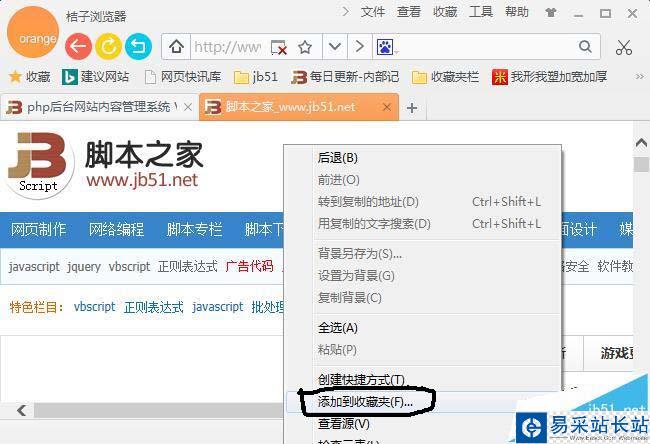Open the 收藏 menu
Viewport: 650px width, 444px height.
(x=445, y=12)
